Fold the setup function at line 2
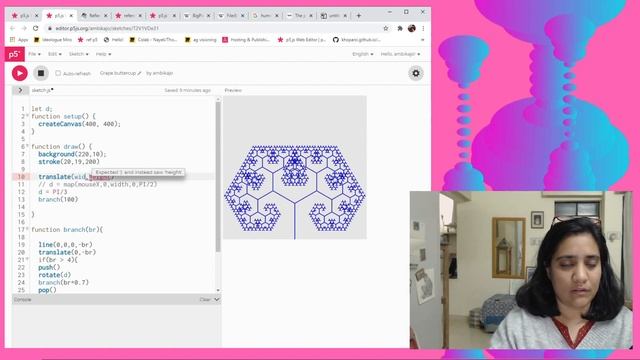This screenshot has width=640, height=360. (27, 116)
